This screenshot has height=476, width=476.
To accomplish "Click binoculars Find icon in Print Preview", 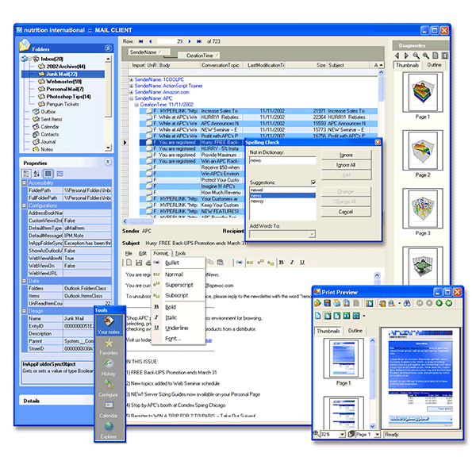I will 407,303.
